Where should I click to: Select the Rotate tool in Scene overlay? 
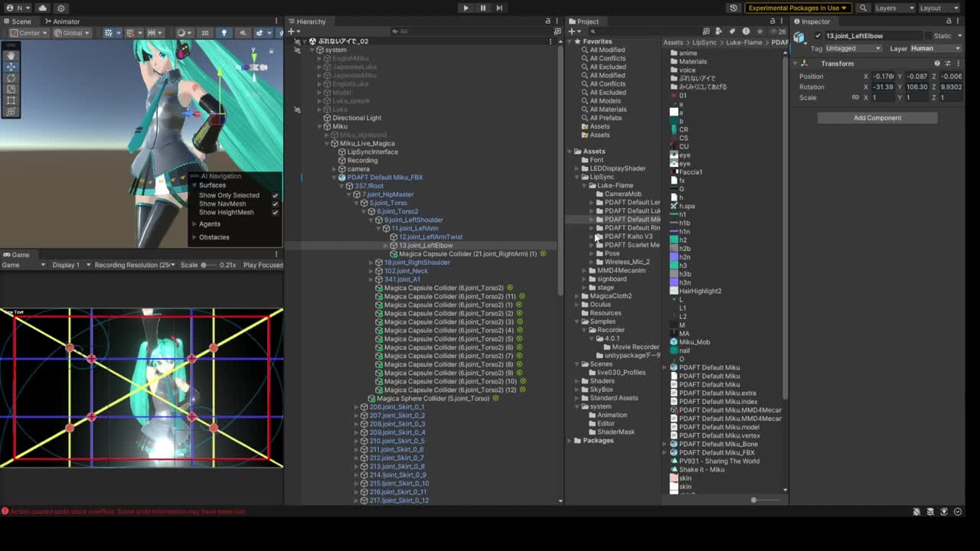(11, 78)
